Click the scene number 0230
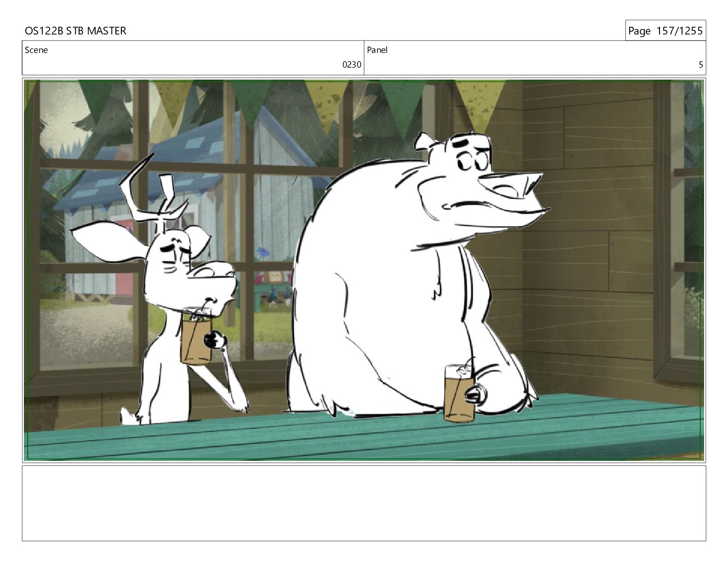Image resolution: width=728 pixels, height=563 pixels. tap(352, 65)
